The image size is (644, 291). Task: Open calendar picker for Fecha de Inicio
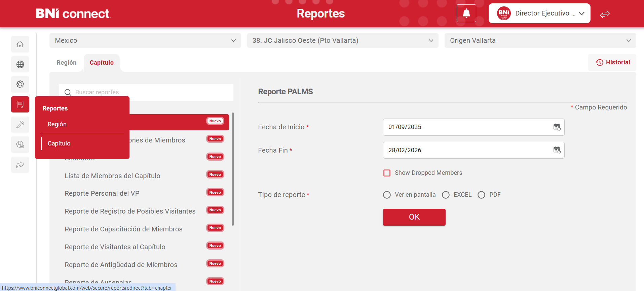click(557, 127)
